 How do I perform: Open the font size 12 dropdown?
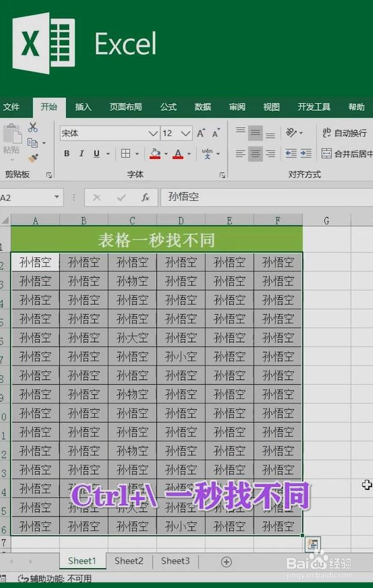pyautogui.click(x=186, y=133)
